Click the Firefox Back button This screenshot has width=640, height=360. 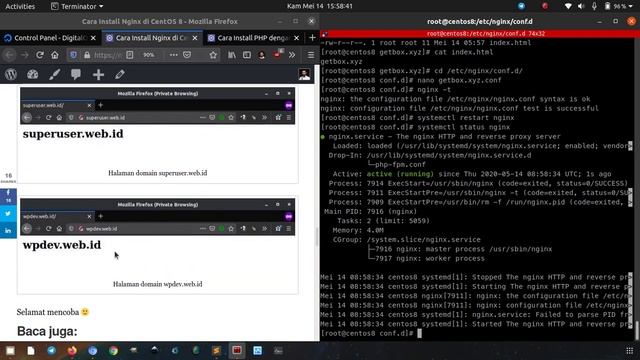pos(9,55)
